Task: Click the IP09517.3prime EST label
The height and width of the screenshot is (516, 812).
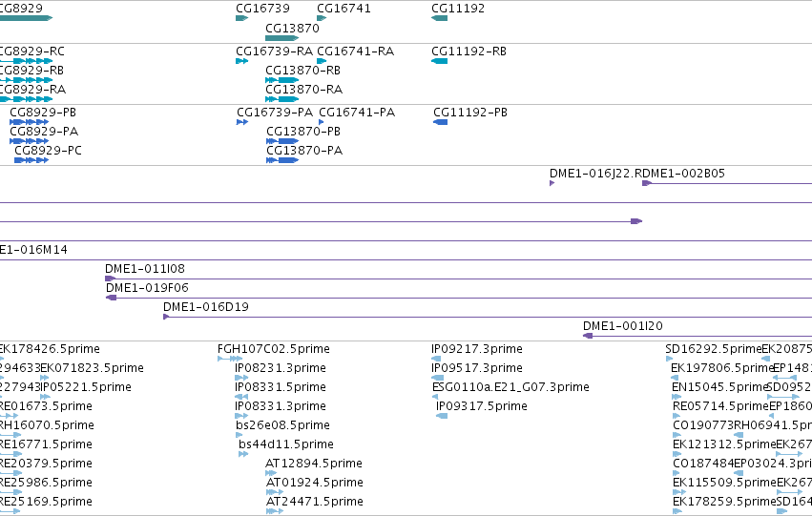Action: click(477, 368)
